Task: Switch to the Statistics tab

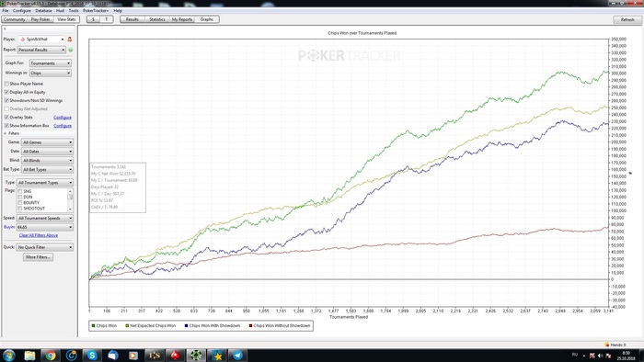Action: (157, 19)
